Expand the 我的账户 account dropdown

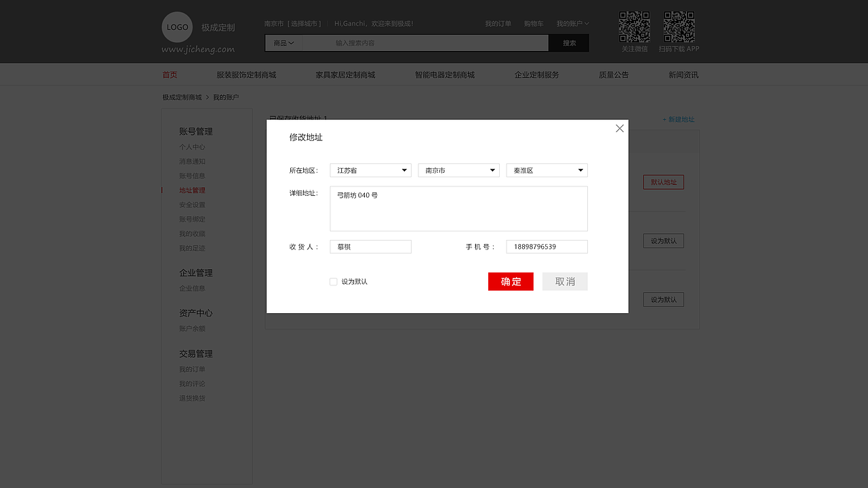572,23
